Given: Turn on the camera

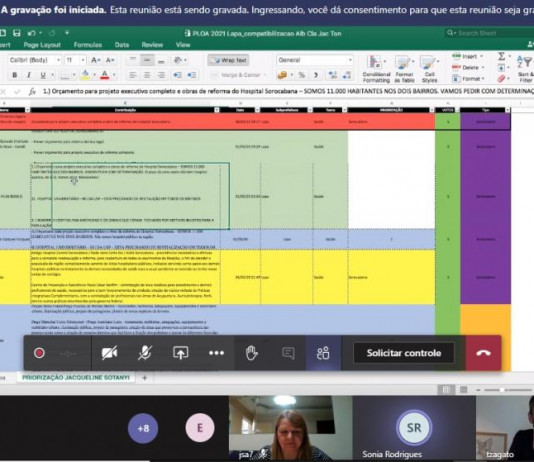Looking at the screenshot, I should [109, 353].
